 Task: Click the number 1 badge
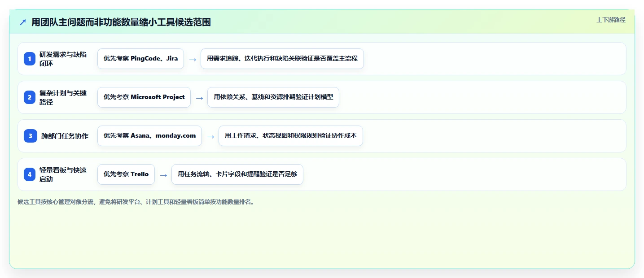30,59
